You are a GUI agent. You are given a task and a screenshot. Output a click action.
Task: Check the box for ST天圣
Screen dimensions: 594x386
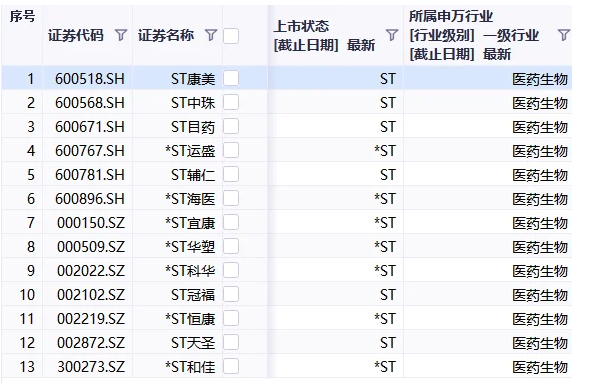coord(231,342)
